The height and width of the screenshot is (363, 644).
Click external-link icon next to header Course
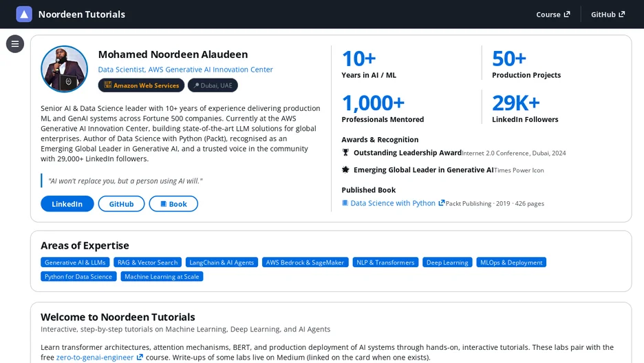pos(567,14)
